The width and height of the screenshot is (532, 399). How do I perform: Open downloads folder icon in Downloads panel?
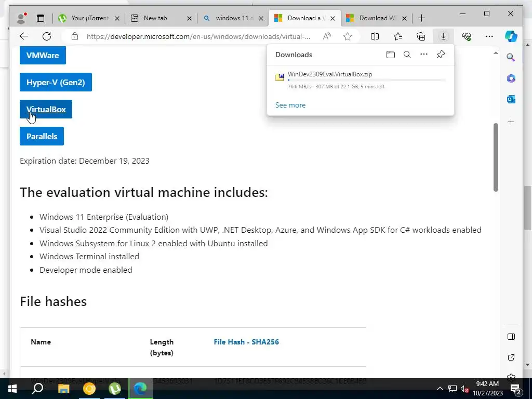[x=391, y=54]
